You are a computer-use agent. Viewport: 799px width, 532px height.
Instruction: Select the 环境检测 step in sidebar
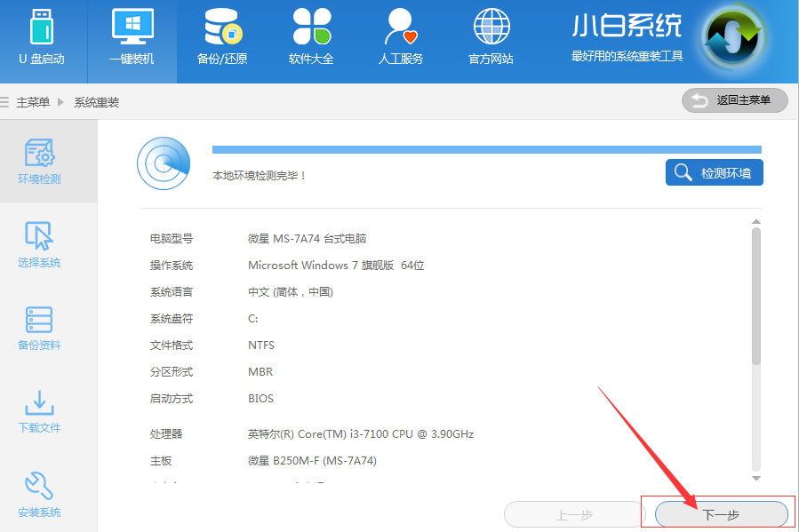(x=39, y=162)
